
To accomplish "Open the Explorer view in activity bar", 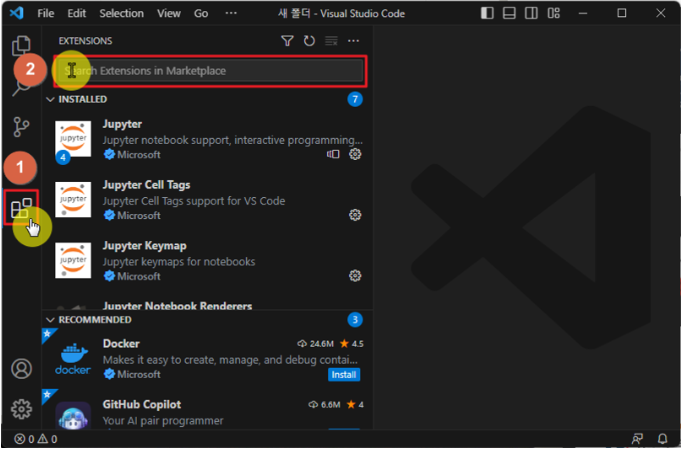I will [x=21, y=45].
